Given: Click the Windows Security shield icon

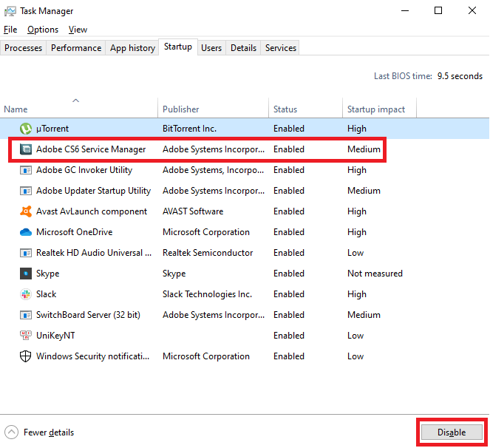Looking at the screenshot, I should point(26,356).
